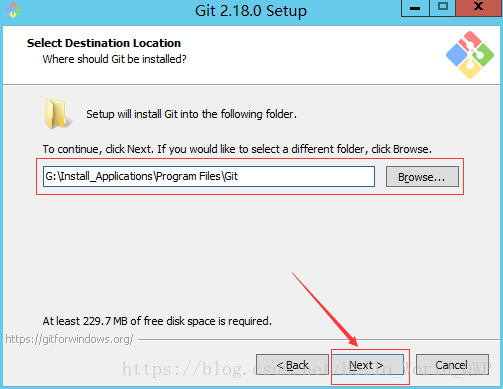503x389 pixels.
Task: Minimize the Git Setup window
Action: (415, 8)
